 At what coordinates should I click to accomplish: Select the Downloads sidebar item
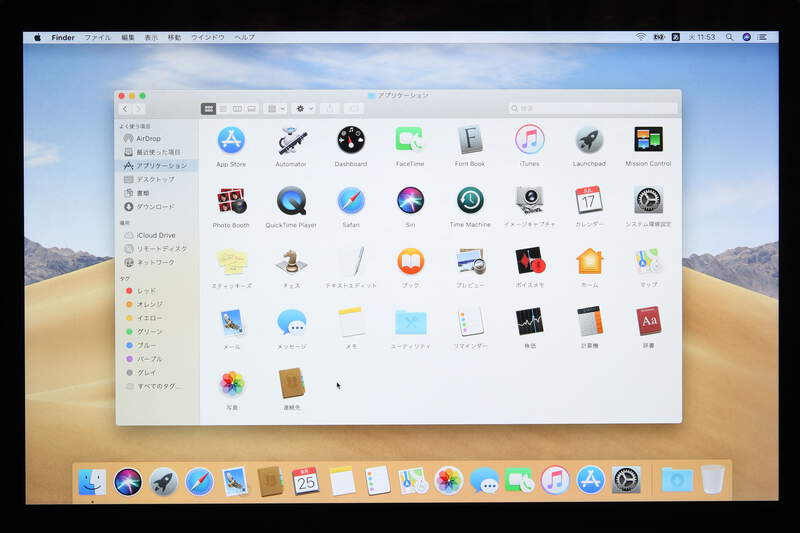point(157,207)
